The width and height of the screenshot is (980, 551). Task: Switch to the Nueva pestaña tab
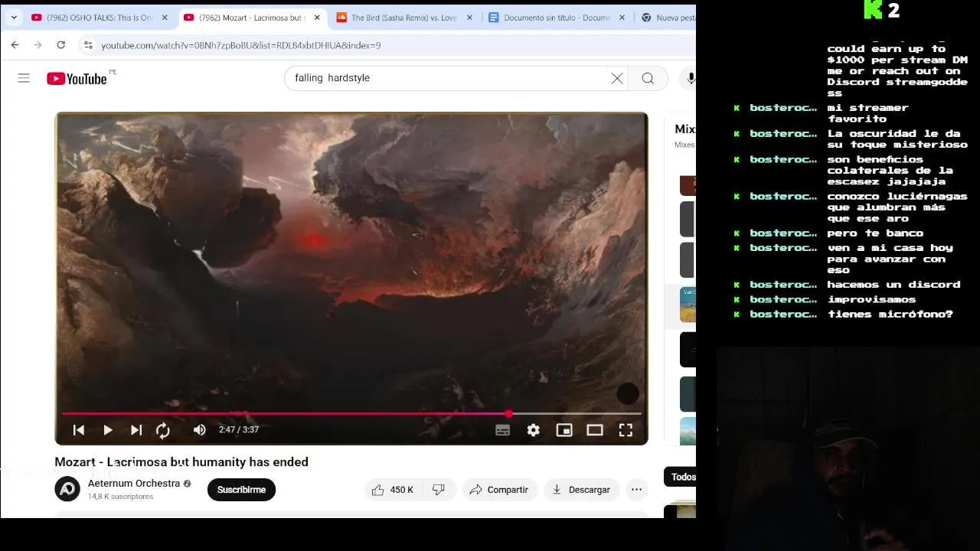coord(667,18)
